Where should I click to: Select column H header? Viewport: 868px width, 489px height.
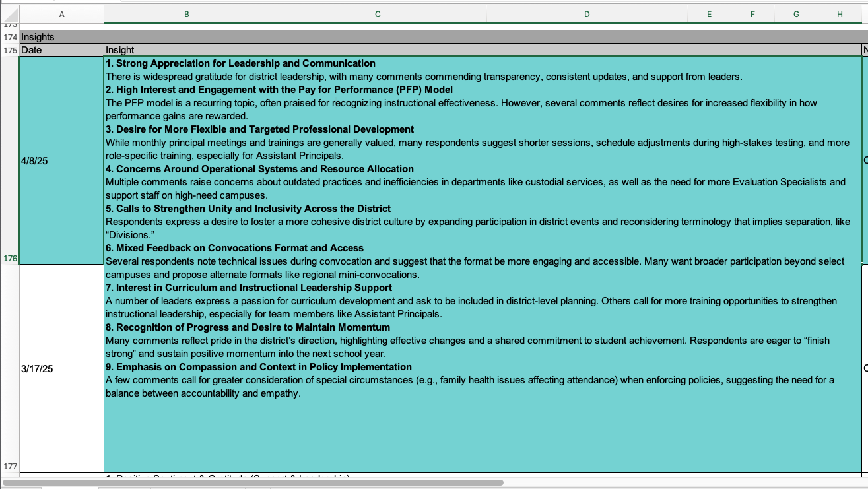pyautogui.click(x=840, y=14)
